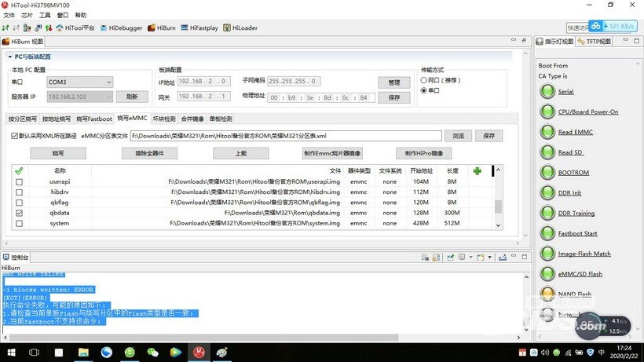Click the 快速访问 quick access field
The height and width of the screenshot is (362, 644).
coord(577,27)
